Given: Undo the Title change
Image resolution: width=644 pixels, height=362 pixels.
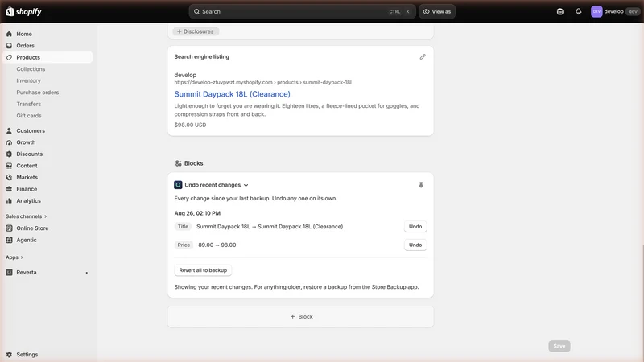Looking at the screenshot, I should click(415, 227).
